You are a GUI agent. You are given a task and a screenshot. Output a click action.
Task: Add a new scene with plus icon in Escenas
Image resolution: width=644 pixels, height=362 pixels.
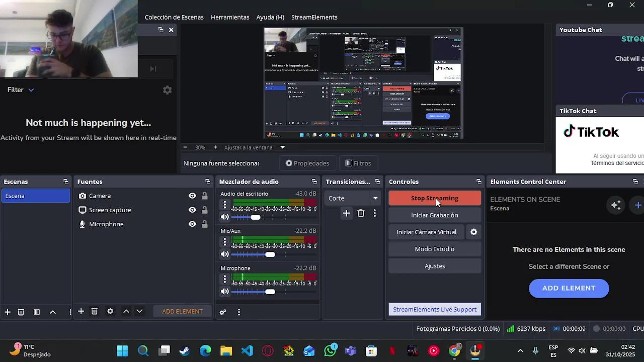[x=8, y=312]
